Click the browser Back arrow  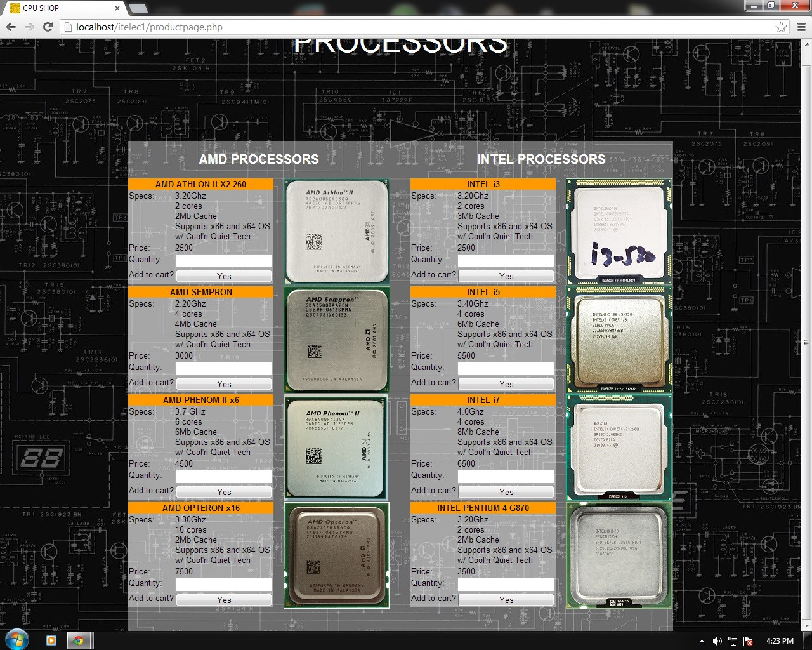tap(11, 27)
